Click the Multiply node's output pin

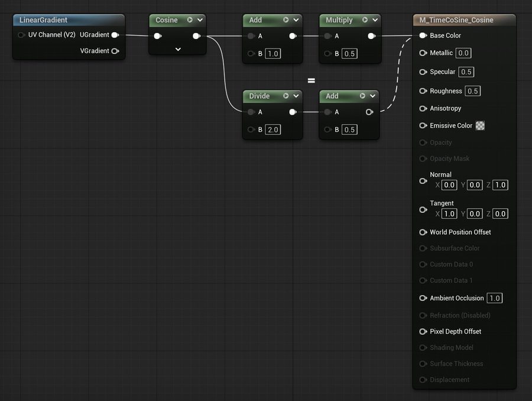pyautogui.click(x=372, y=36)
